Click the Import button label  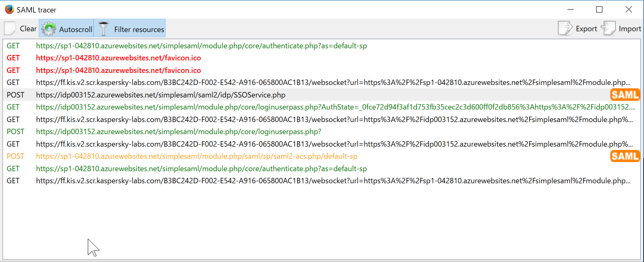[630, 29]
